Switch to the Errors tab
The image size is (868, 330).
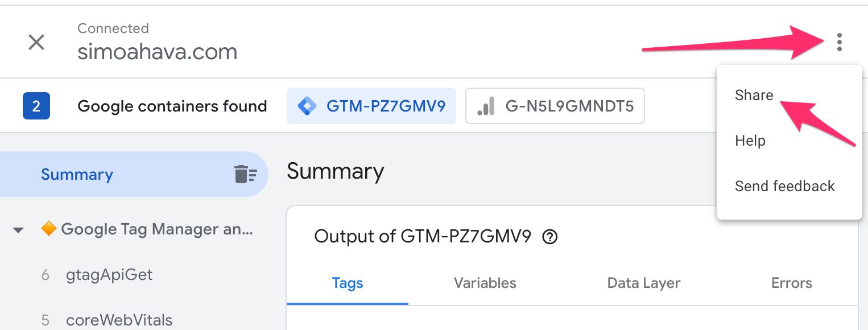tap(792, 283)
